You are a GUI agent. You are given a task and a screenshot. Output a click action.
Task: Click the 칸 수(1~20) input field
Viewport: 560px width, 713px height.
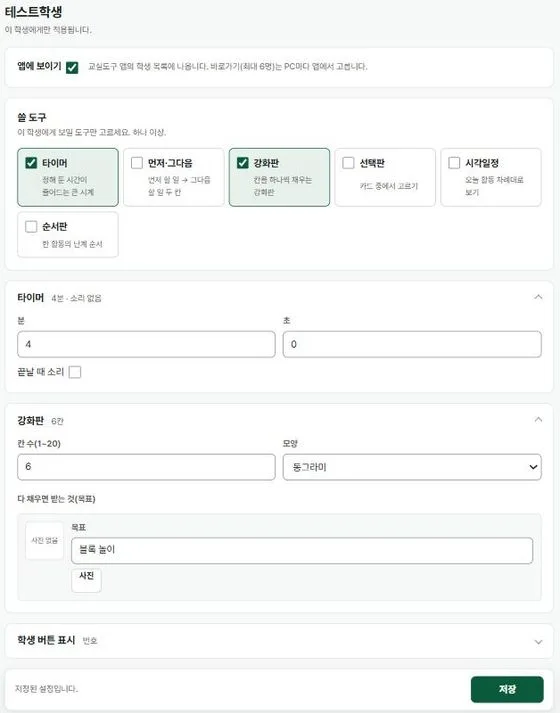[146, 467]
